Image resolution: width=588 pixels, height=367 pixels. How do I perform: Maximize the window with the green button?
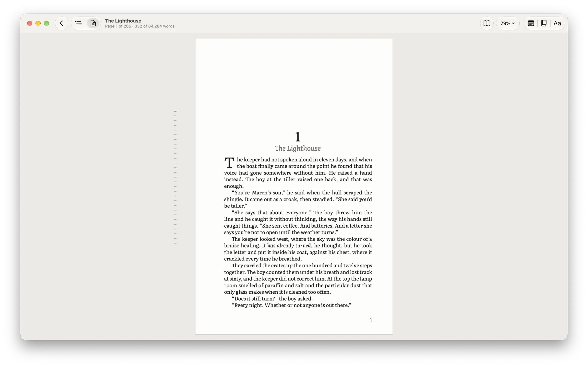[46, 23]
